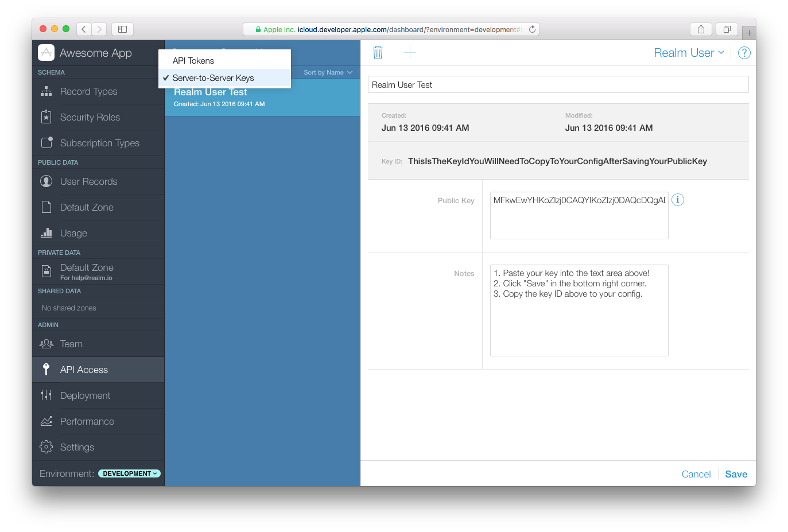788x532 pixels.
Task: Choose Server-to-Server Keys menu item
Action: pyautogui.click(x=225, y=78)
